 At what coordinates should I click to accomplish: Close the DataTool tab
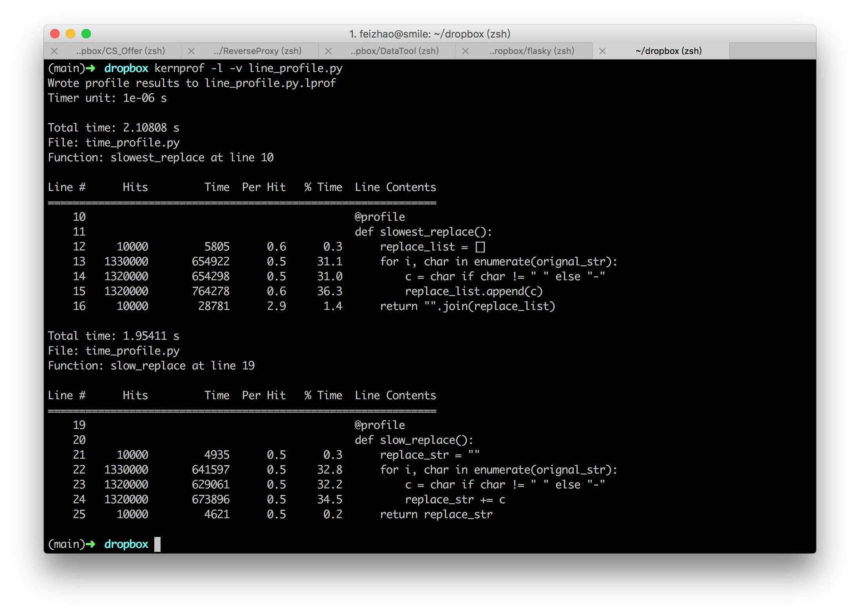coord(328,51)
